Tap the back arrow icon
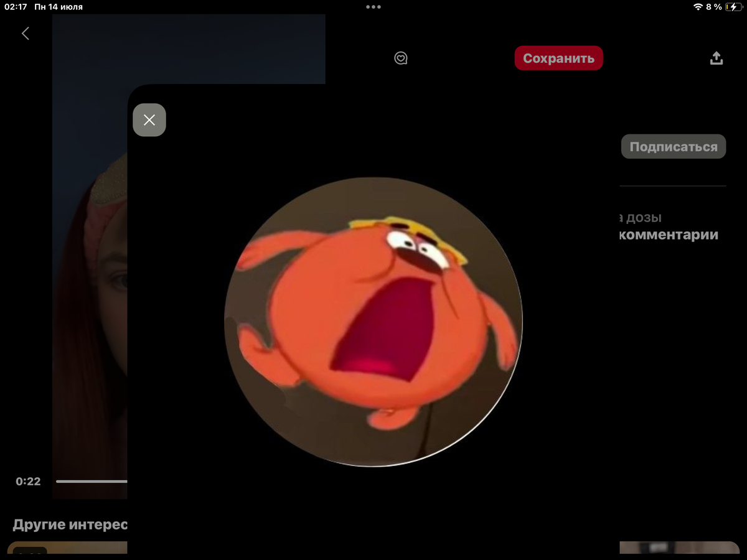Image resolution: width=747 pixels, height=560 pixels. (x=26, y=34)
